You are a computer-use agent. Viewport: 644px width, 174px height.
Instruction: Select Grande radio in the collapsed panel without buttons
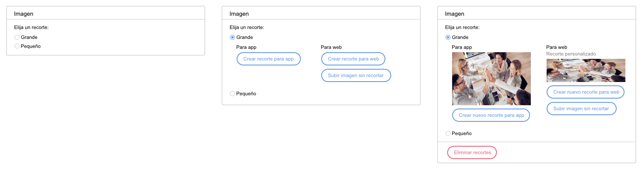click(x=17, y=37)
